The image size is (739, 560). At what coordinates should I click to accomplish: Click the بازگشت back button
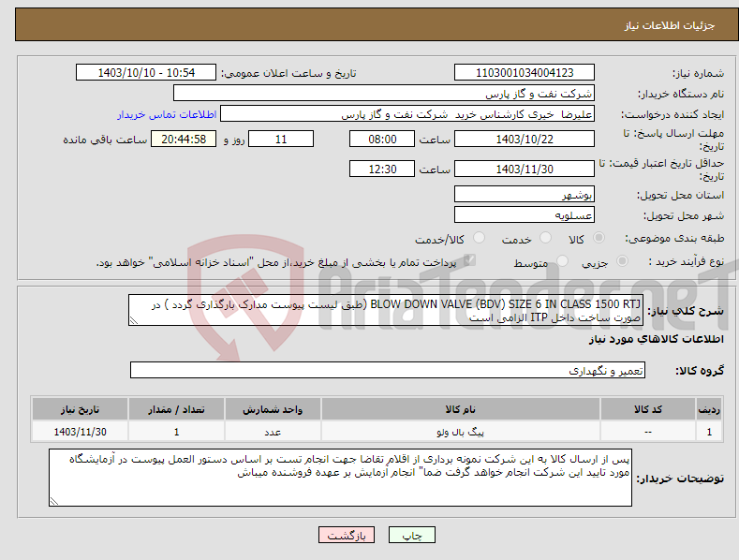(x=347, y=535)
